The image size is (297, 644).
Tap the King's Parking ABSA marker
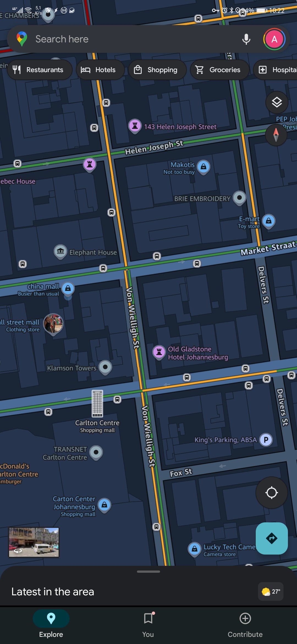[x=266, y=440]
